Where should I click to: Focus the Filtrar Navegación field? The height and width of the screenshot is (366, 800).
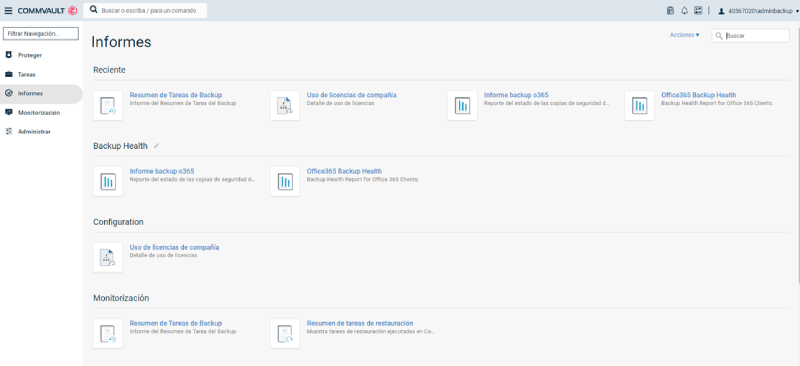(41, 34)
